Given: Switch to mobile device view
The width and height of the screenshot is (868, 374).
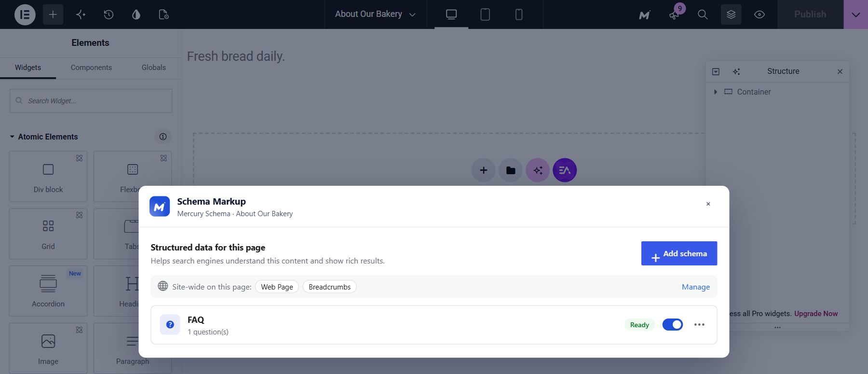Looking at the screenshot, I should [519, 14].
